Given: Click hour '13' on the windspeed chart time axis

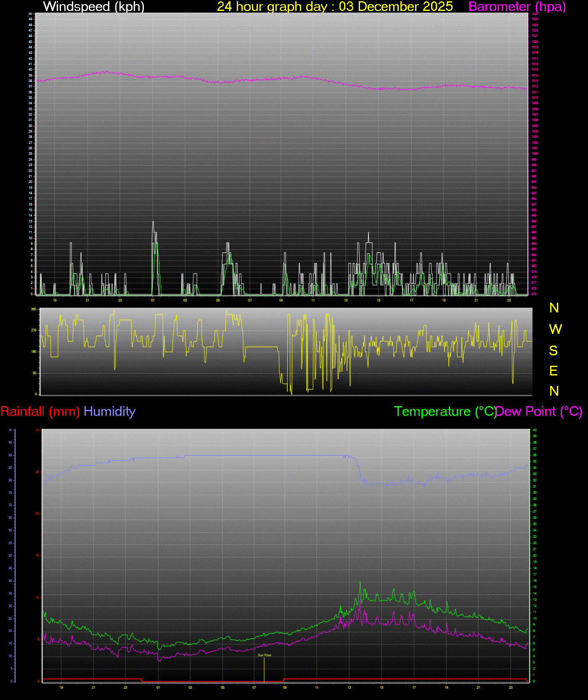Looking at the screenshot, I should tap(346, 300).
